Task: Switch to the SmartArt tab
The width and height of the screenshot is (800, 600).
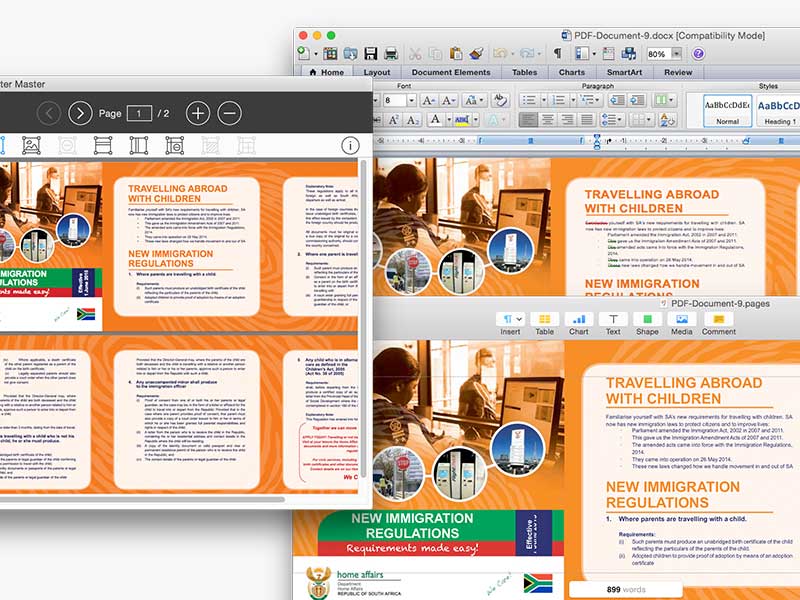Action: click(624, 72)
